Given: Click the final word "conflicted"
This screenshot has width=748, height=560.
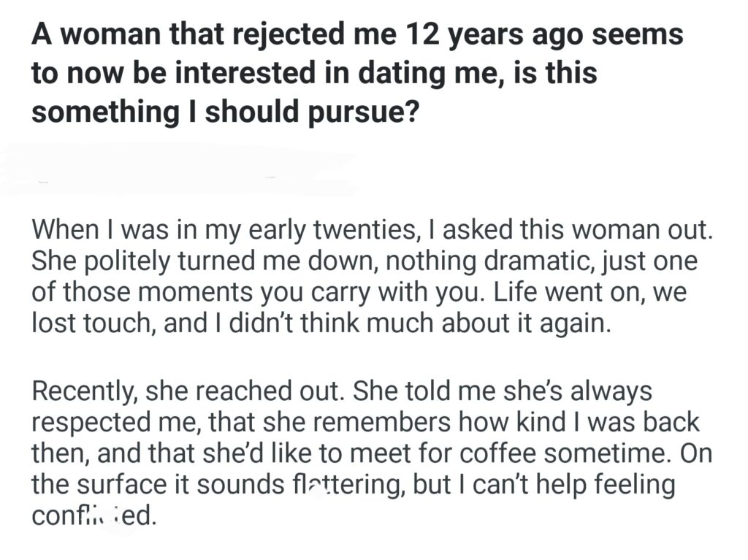Looking at the screenshot, I should coord(93,517).
